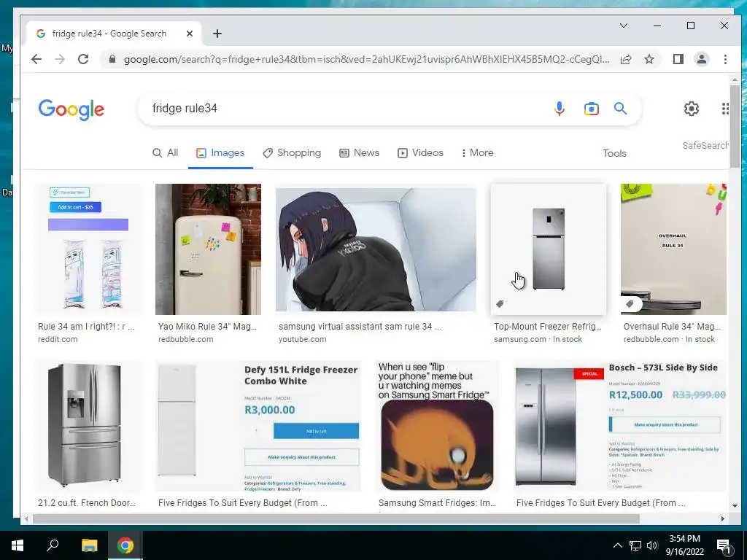
Task: Open the taskbar clock showing 3:54 PM
Action: click(x=684, y=545)
